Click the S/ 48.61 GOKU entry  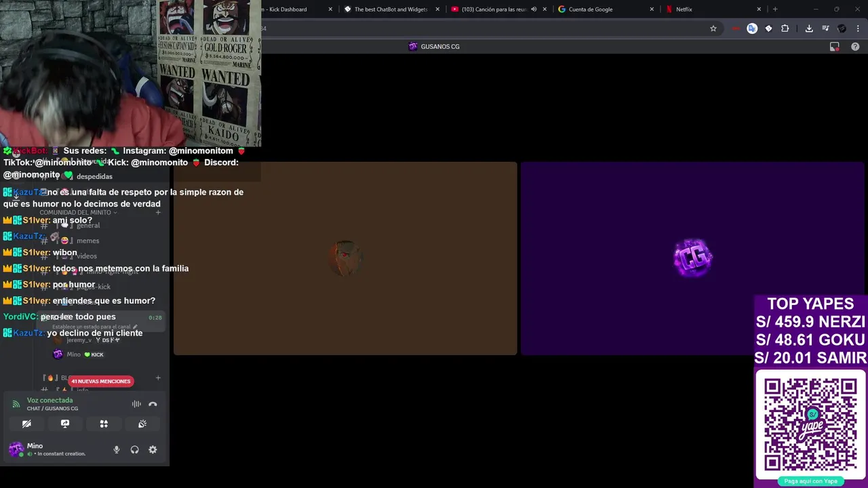tap(811, 340)
